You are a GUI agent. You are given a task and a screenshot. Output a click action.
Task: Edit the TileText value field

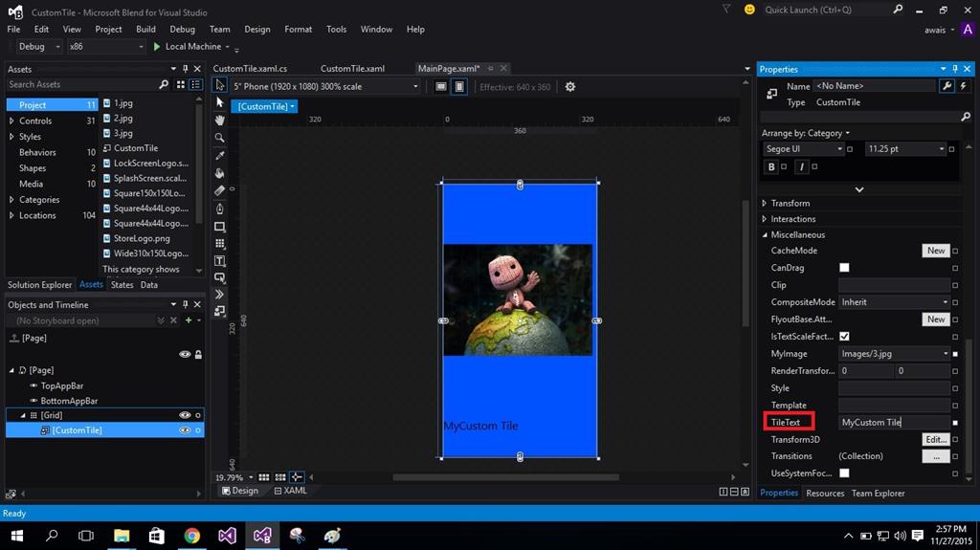coord(894,423)
